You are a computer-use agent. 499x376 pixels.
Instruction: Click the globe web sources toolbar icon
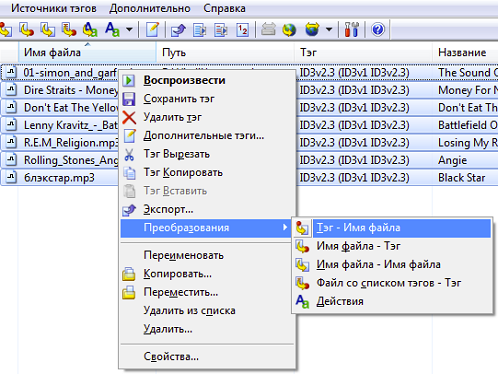(289, 30)
